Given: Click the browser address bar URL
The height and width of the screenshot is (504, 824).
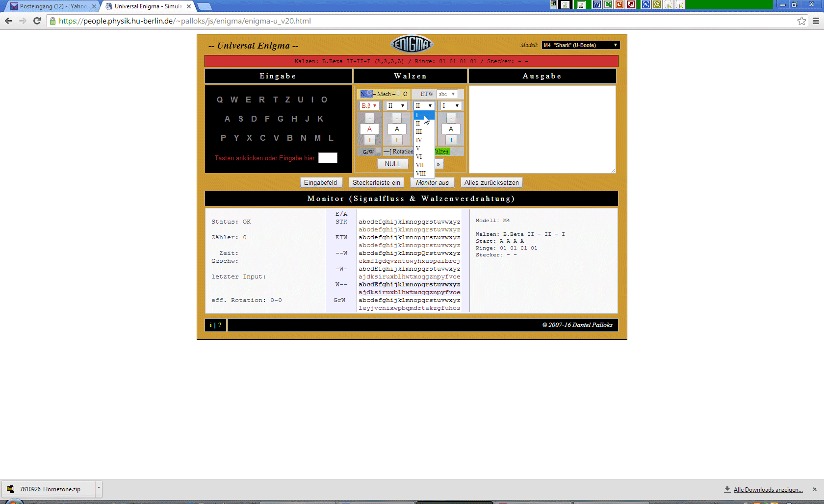Looking at the screenshot, I should pos(185,21).
